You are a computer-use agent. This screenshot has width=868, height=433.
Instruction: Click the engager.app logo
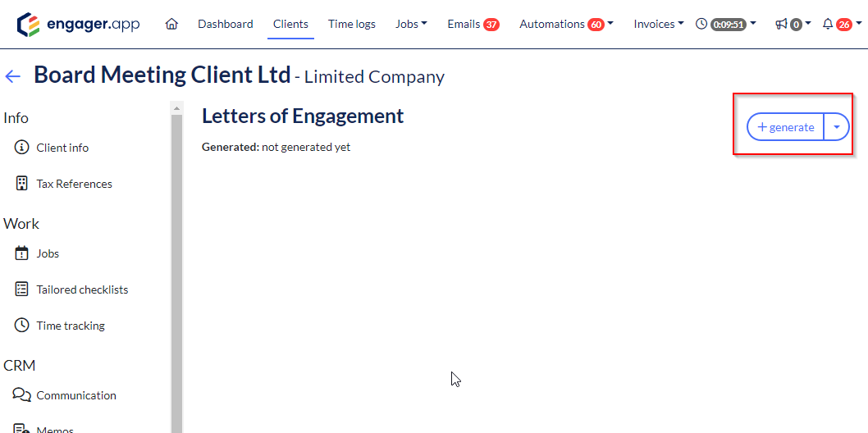click(x=78, y=25)
